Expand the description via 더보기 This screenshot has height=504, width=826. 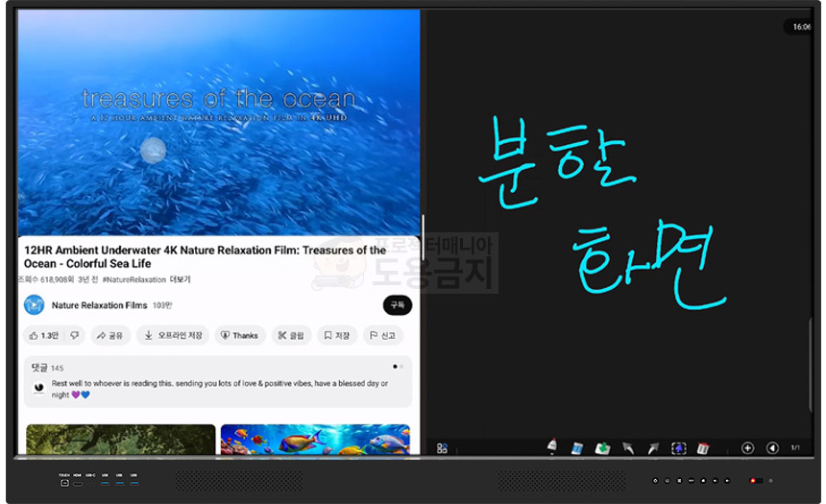[180, 279]
